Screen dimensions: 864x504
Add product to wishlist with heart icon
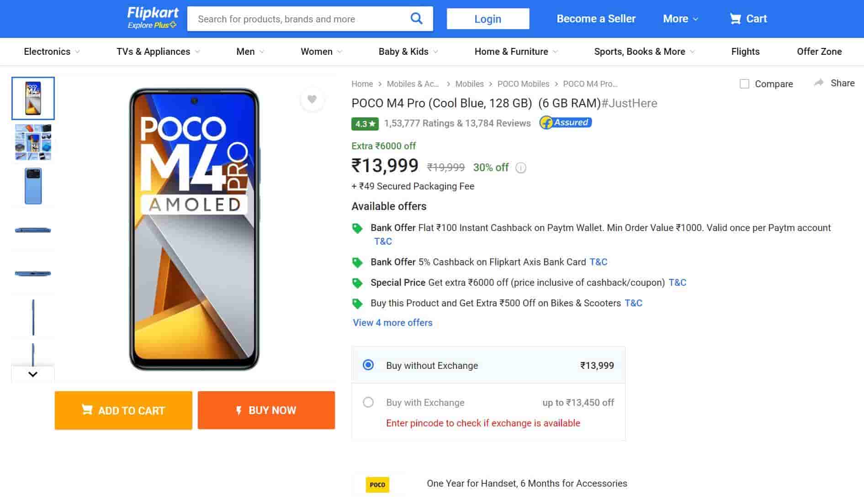coord(312,99)
